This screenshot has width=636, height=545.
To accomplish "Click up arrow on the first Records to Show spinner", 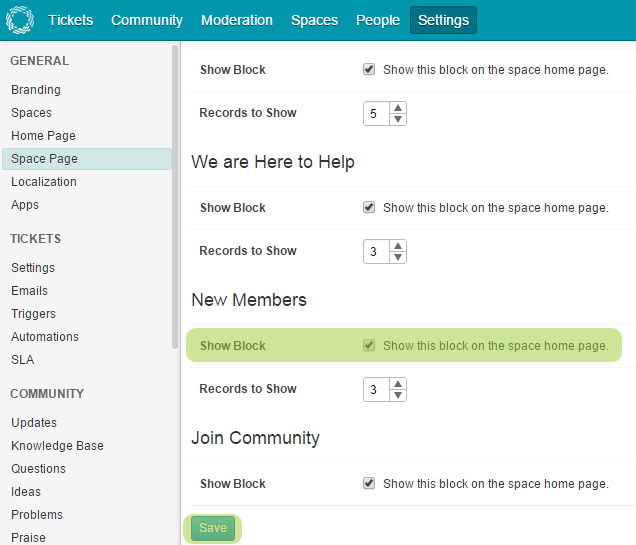I will 398,107.
